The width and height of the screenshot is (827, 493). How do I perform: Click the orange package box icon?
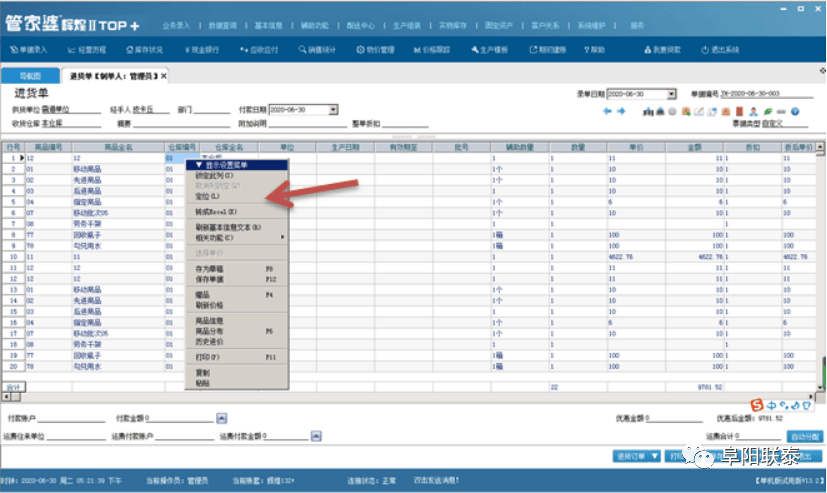click(726, 112)
